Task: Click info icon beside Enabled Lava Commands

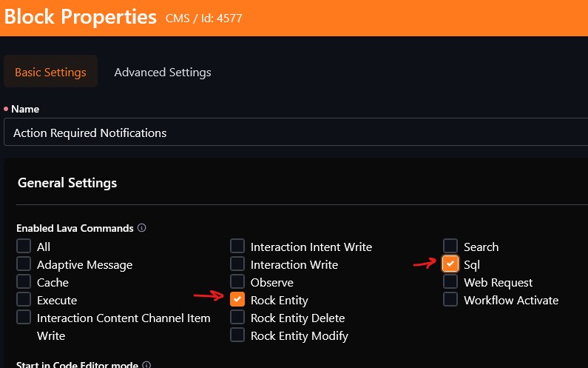Action: (142, 228)
